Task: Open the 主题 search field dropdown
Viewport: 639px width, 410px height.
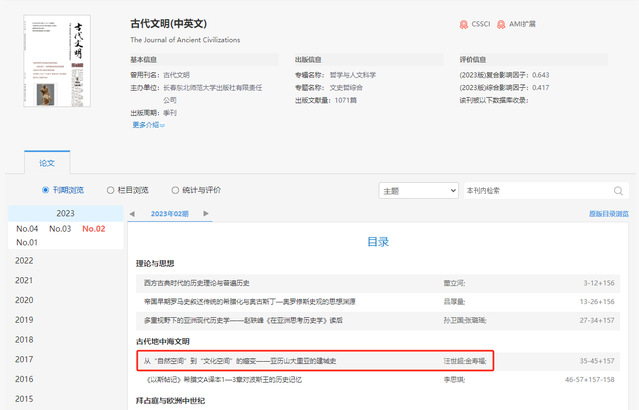Action: [417, 190]
